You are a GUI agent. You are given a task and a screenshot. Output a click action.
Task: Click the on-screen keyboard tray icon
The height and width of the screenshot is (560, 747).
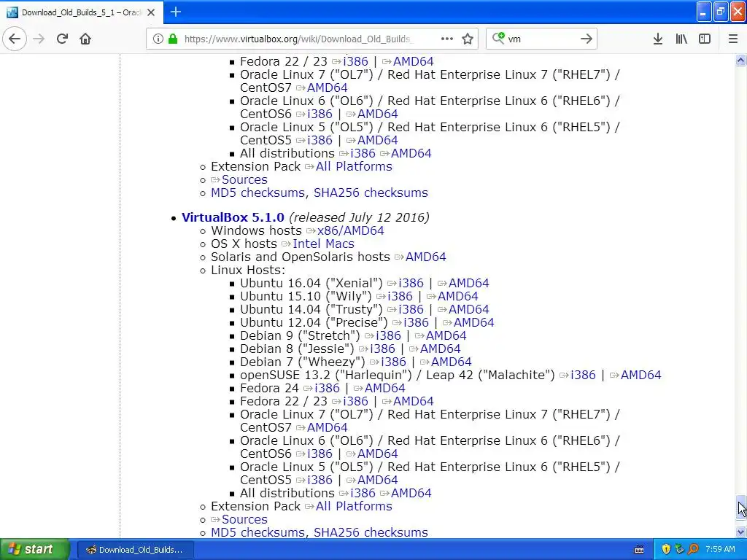(x=639, y=550)
